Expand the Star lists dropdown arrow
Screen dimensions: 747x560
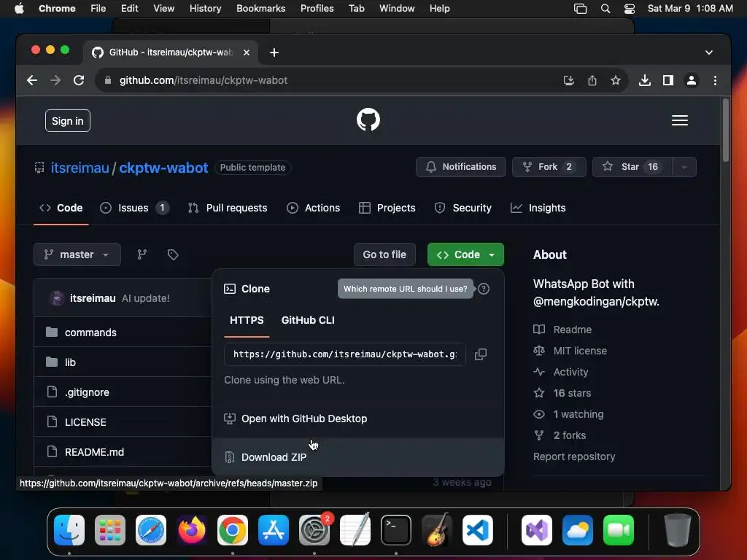coord(684,167)
